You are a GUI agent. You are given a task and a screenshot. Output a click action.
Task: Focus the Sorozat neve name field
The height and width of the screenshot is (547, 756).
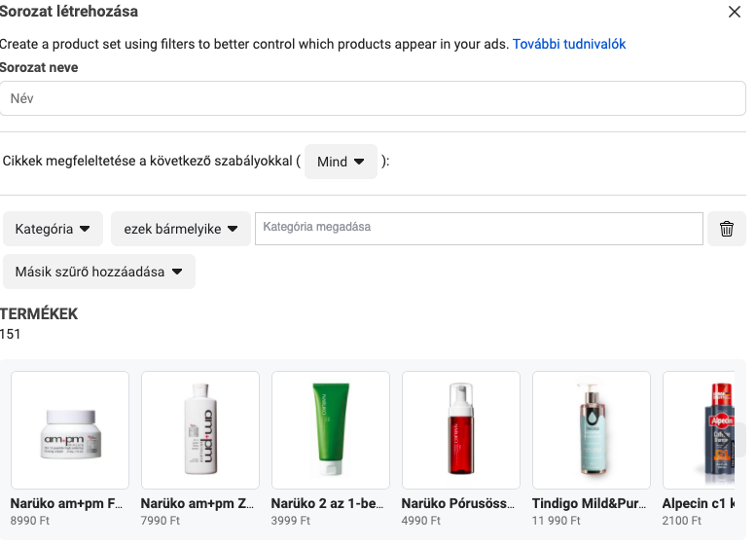tap(373, 98)
